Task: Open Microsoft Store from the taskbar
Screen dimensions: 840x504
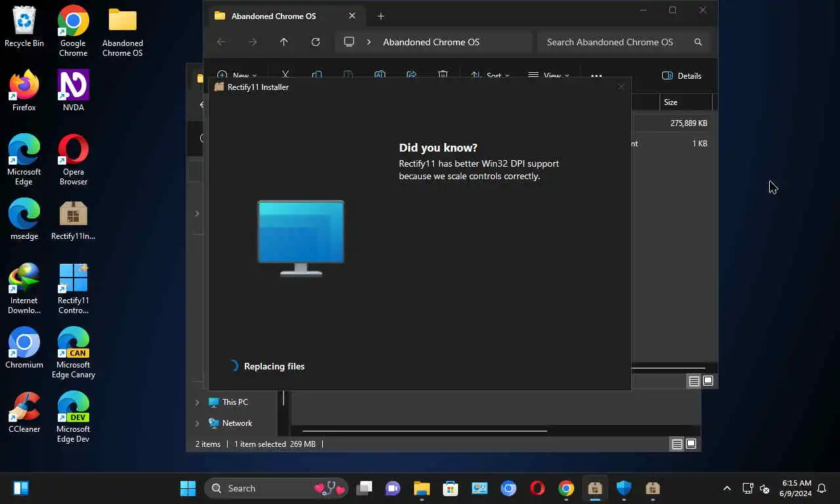Action: 450,488
